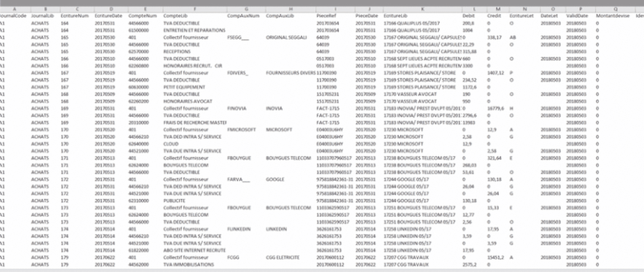Click the debit value 2575,2
Image resolution: width=644 pixels, height=272 pixels.
tap(469, 265)
